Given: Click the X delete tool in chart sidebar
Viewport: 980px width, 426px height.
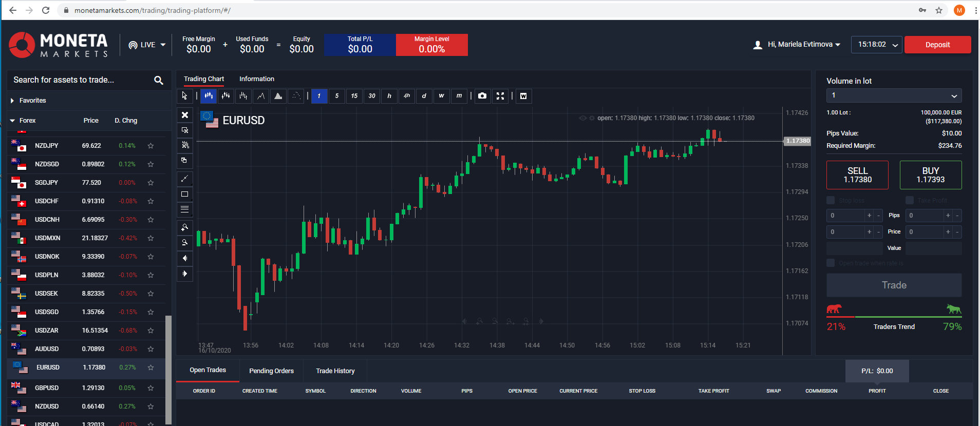Looking at the screenshot, I should [x=185, y=115].
